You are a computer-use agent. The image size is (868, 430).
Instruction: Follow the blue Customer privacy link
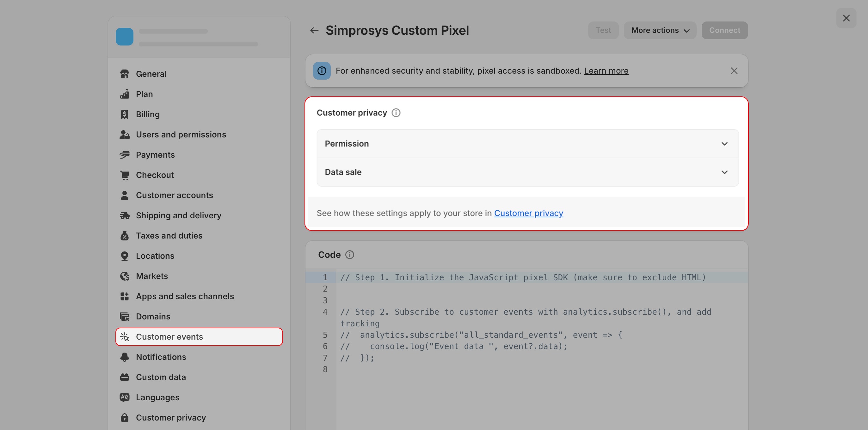[x=528, y=213]
